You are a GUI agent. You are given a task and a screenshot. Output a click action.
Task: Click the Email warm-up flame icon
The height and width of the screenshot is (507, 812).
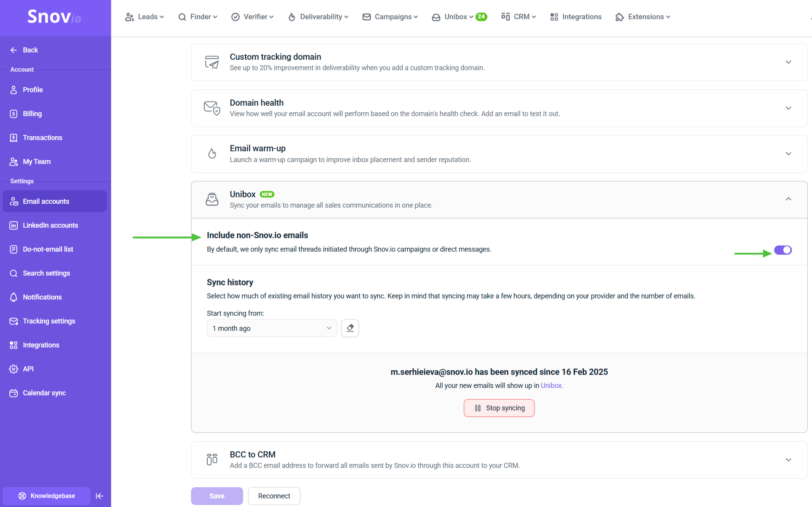tap(212, 154)
